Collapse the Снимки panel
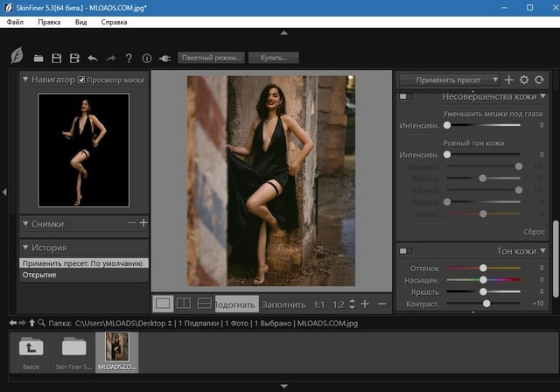 point(25,223)
